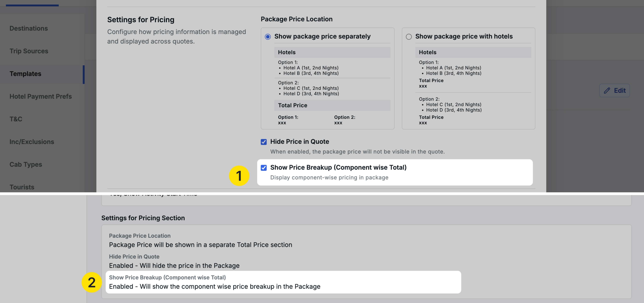Click Total Price header in separate-price preview

point(292,105)
